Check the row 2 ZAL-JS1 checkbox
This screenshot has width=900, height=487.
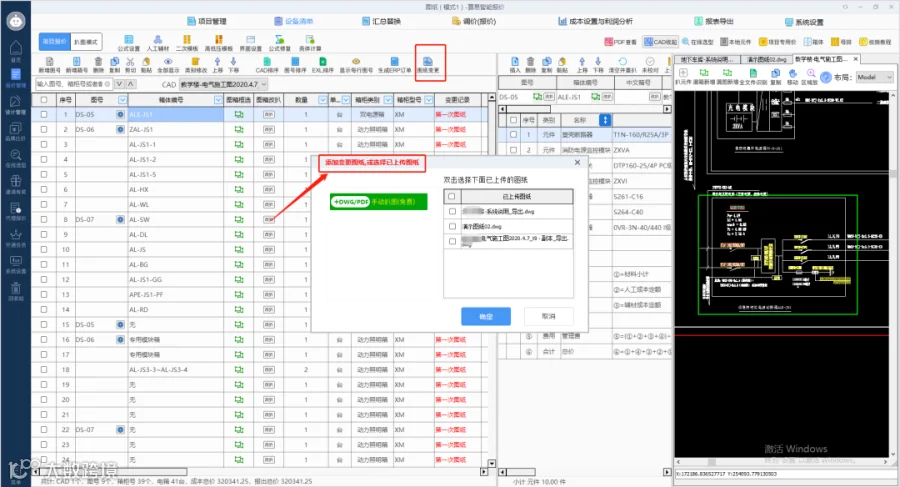pyautogui.click(x=44, y=129)
